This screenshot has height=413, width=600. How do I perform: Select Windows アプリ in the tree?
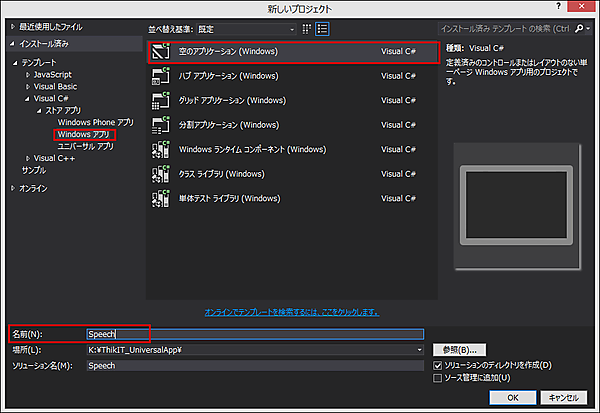point(84,134)
